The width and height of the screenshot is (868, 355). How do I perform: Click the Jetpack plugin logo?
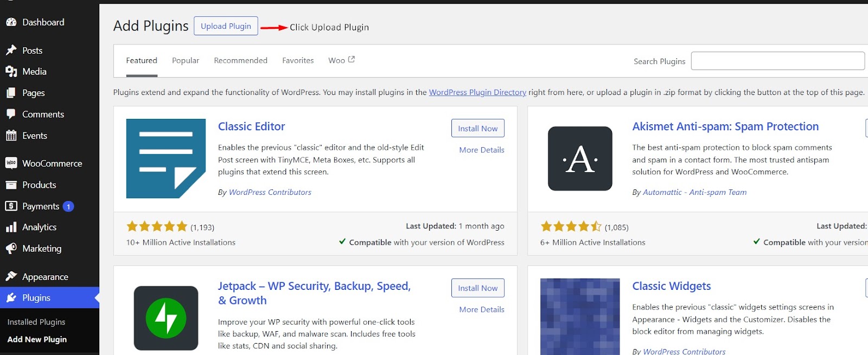pos(166,318)
